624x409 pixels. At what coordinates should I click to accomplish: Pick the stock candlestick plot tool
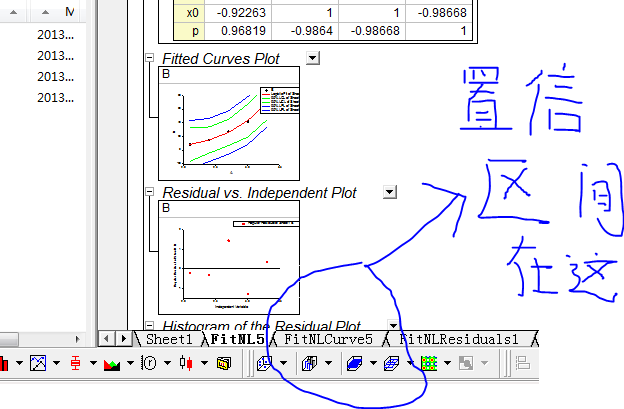186,363
